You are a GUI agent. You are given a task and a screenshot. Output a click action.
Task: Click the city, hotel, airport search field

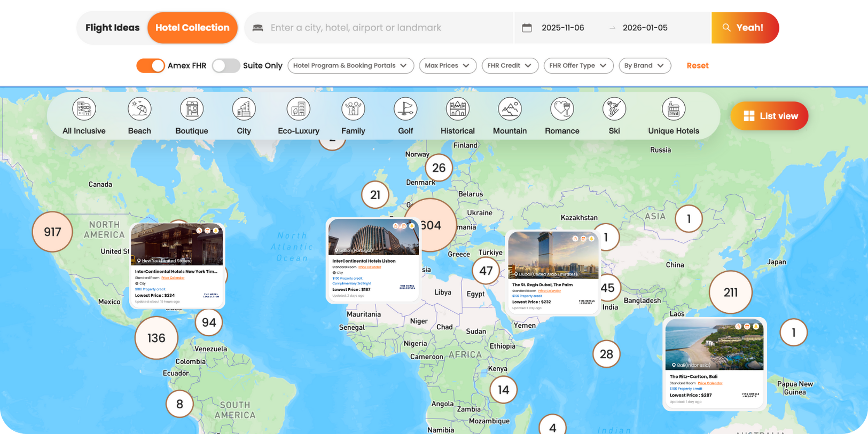(x=379, y=28)
